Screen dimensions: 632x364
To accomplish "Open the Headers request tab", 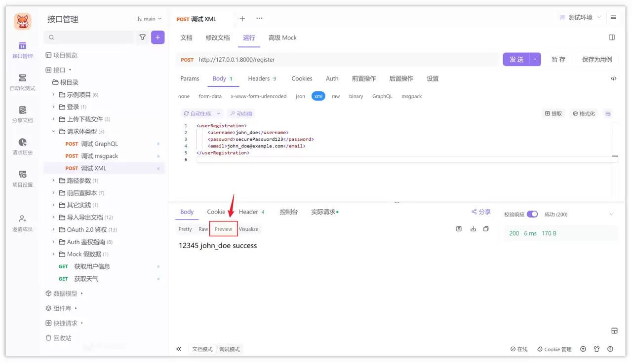I will 262,78.
